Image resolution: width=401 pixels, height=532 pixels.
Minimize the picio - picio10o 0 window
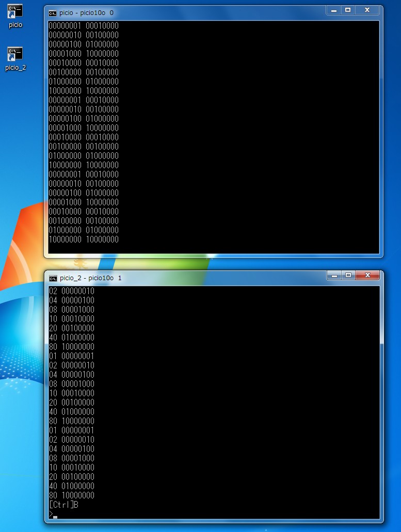pos(334,10)
